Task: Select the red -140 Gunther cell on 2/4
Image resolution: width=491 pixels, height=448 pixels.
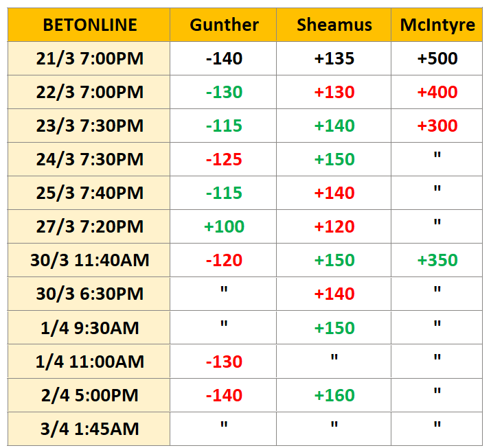Action: [x=223, y=395]
